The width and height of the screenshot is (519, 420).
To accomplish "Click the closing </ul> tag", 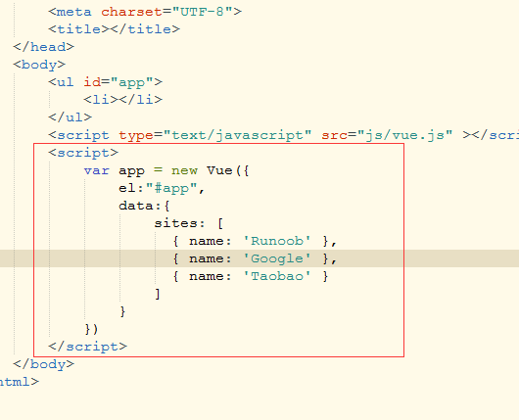I will click(70, 117).
